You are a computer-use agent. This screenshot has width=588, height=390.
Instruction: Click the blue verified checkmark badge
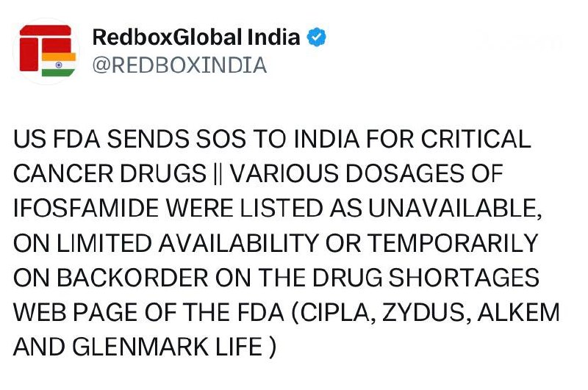pyautogui.click(x=317, y=37)
